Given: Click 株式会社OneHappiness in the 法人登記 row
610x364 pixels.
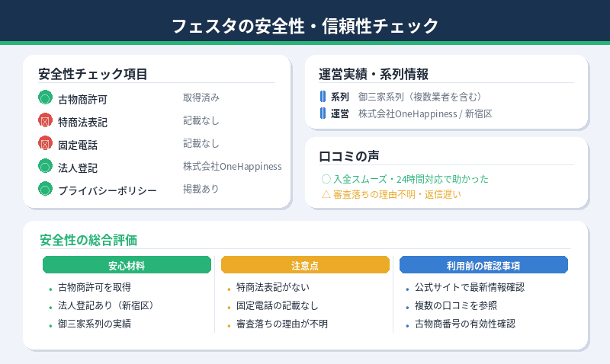Looking at the screenshot, I should pyautogui.click(x=233, y=166).
